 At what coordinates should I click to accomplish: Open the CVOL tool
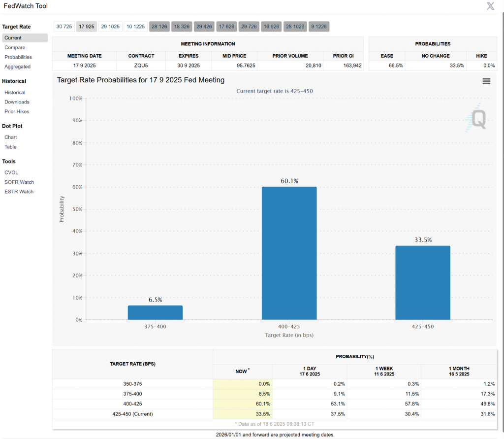click(x=11, y=172)
